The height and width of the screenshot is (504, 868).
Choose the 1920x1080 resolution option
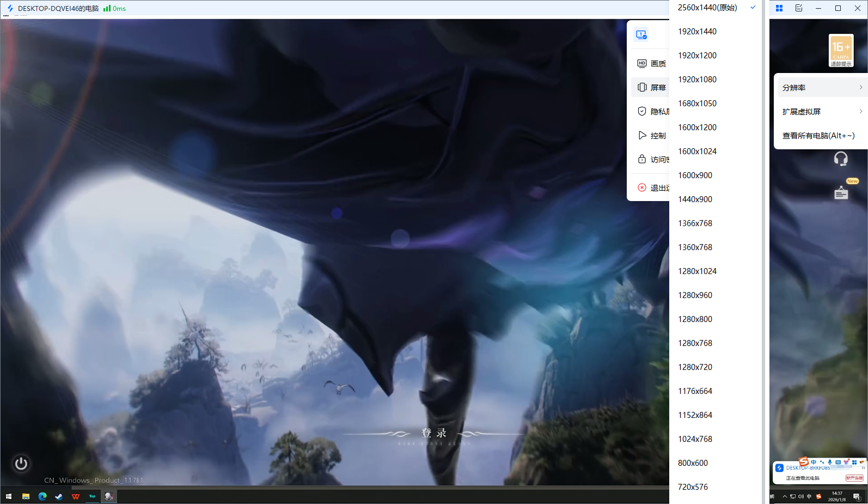697,80
